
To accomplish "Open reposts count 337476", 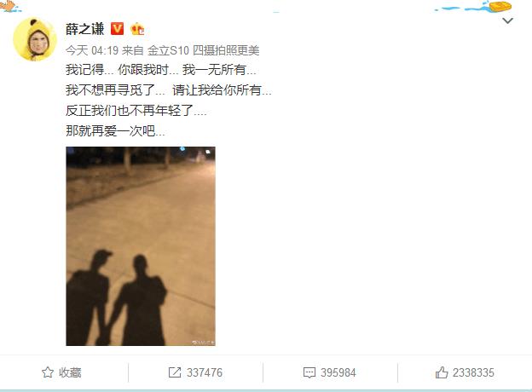I will (205, 372).
